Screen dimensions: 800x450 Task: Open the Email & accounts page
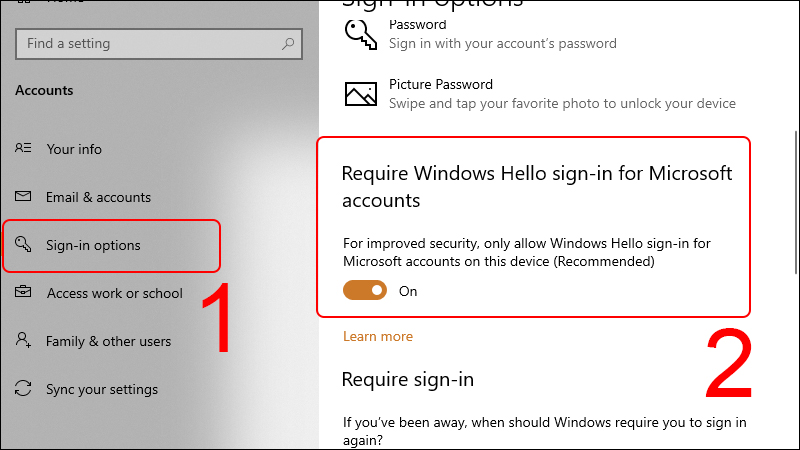(98, 197)
